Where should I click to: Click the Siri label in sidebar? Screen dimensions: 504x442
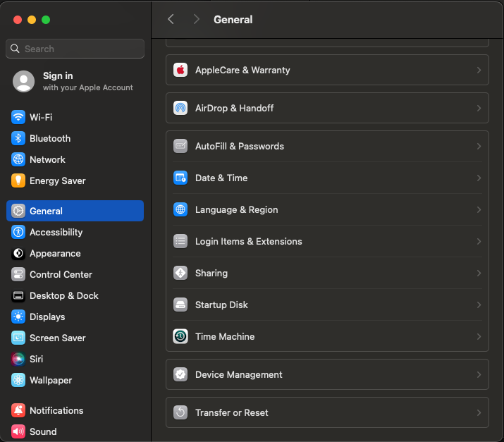pos(37,359)
